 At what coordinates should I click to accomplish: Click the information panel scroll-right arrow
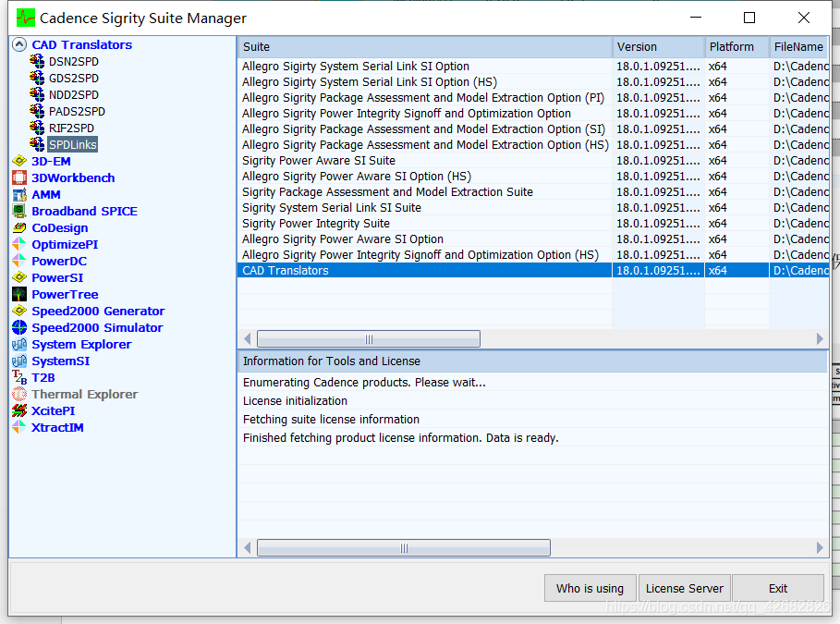click(x=820, y=548)
